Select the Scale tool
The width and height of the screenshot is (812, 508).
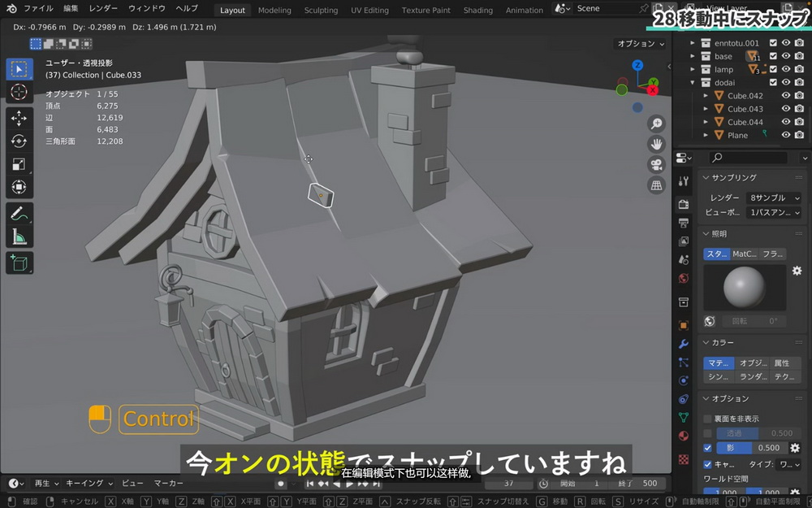coord(19,164)
